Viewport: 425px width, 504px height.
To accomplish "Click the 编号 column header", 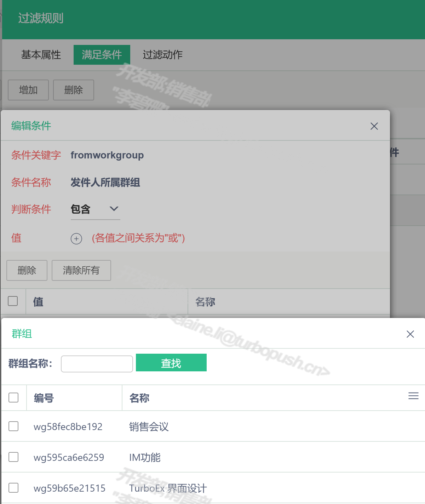I will (44, 398).
